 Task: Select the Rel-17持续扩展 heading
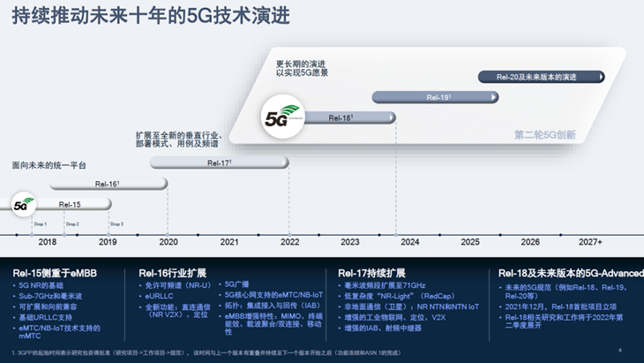371,273
